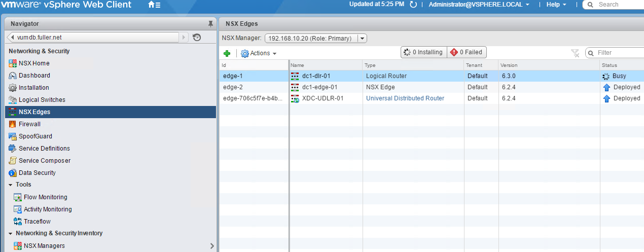Click the Activity Monitoring icon
This screenshot has height=252, width=644.
[x=18, y=209]
